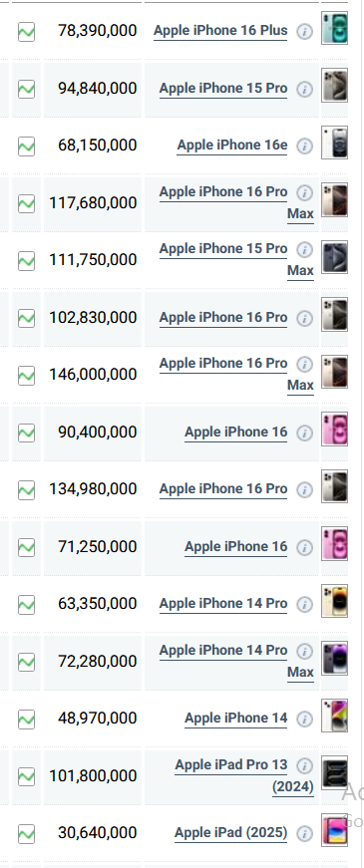Click info icon beside iPhone 15 Pro Max
Screen dimensions: 364x868
(x=304, y=250)
